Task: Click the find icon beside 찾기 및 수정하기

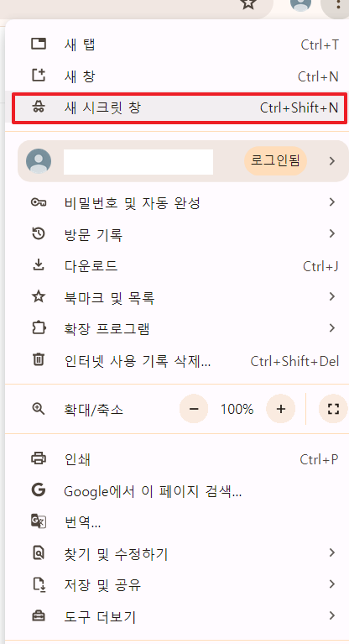Action: click(x=39, y=552)
